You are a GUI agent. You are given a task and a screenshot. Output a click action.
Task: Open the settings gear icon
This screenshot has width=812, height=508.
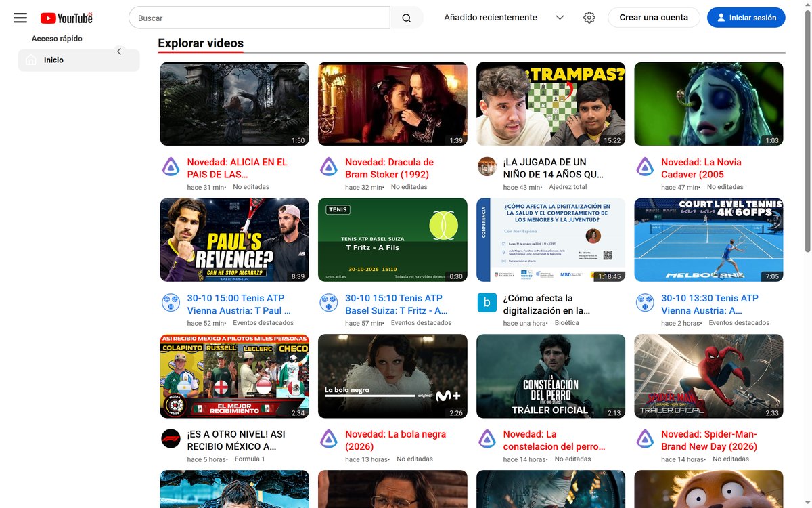pos(589,18)
